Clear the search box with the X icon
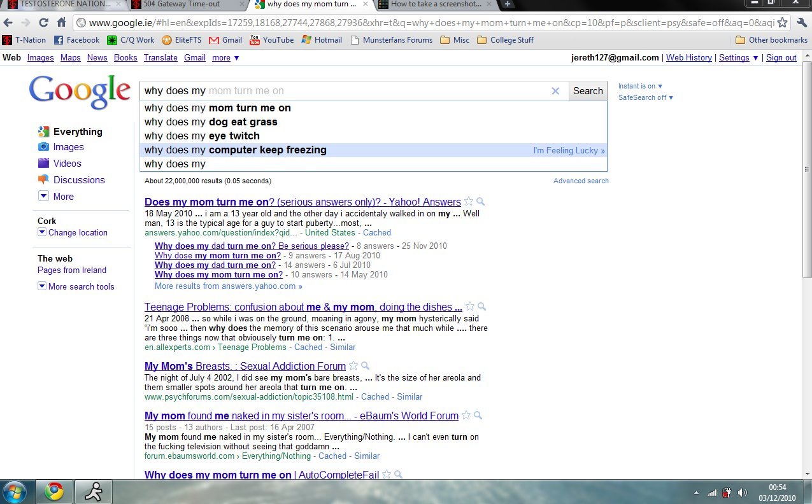 click(555, 91)
